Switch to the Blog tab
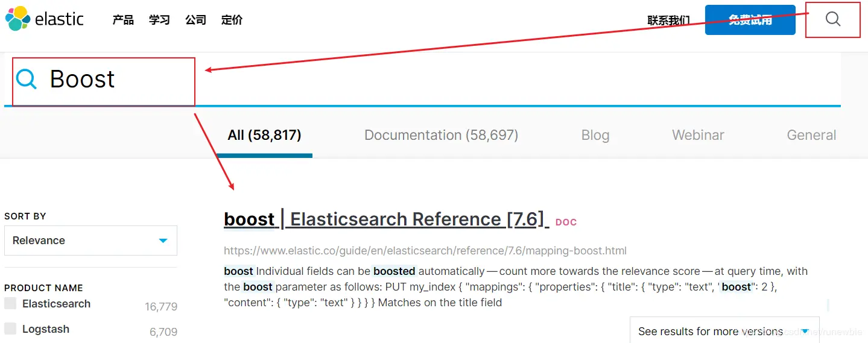868x343 pixels. click(x=595, y=135)
